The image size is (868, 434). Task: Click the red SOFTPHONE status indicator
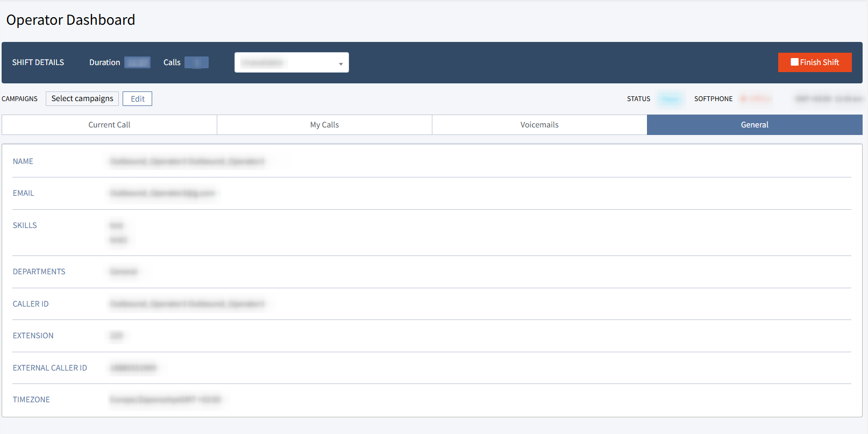click(756, 99)
